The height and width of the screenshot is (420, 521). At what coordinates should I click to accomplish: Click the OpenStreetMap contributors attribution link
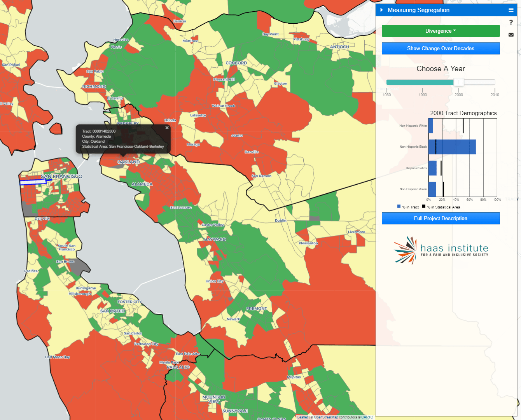pyautogui.click(x=326, y=417)
